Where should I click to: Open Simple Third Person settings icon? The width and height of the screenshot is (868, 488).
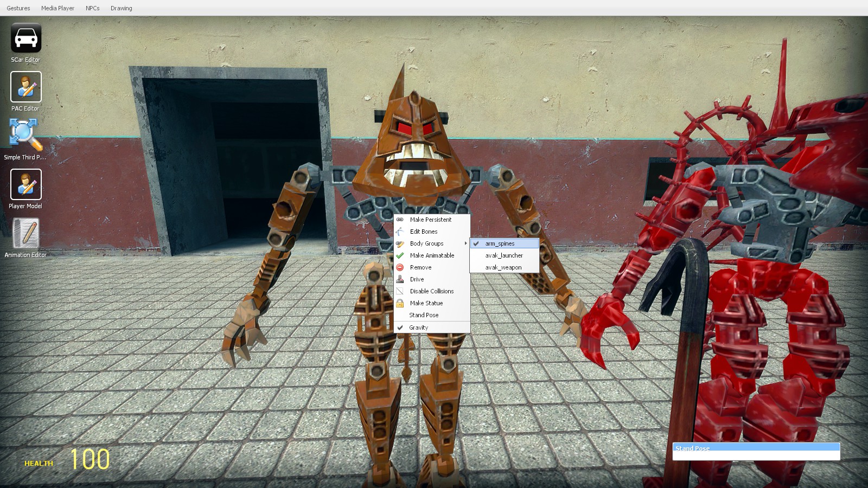pos(25,136)
